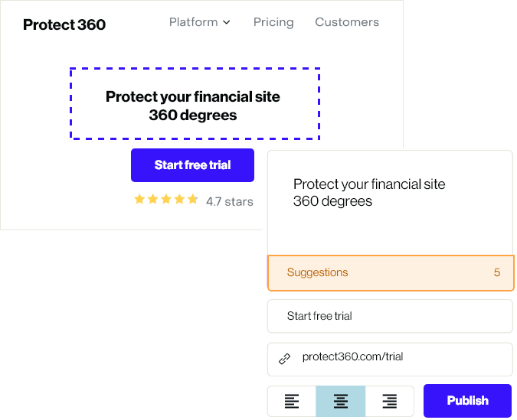The width and height of the screenshot is (517, 420).
Task: Edit the Start free trial label field
Action: coord(390,316)
